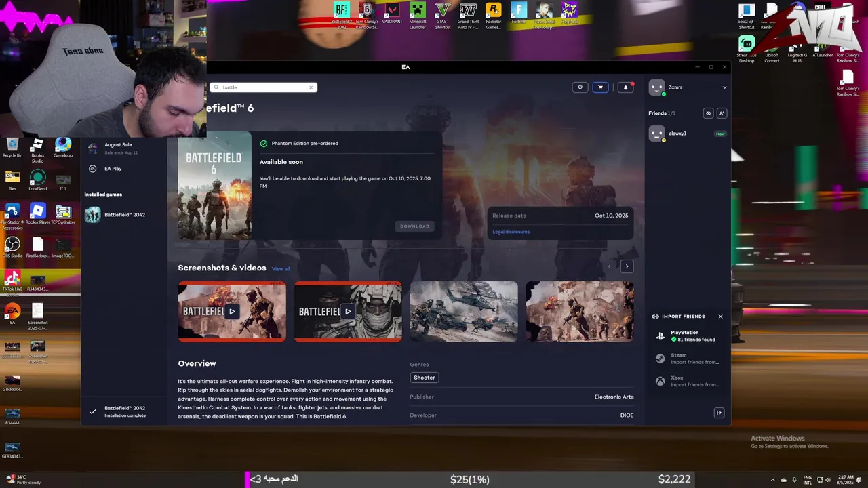Screen dimensions: 868x488
Task: Click the Fortnite desktop icon
Action: coord(519,14)
